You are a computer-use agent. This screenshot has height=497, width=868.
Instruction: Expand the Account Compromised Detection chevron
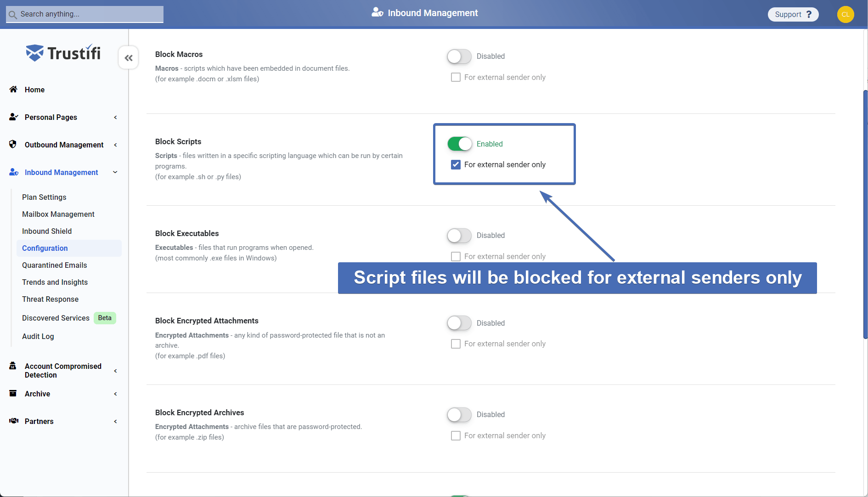pyautogui.click(x=115, y=371)
